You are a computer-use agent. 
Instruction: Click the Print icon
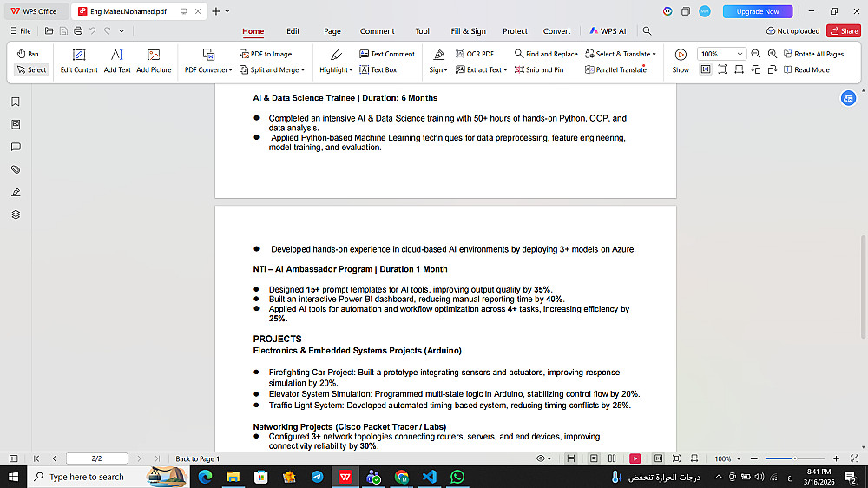click(x=78, y=31)
